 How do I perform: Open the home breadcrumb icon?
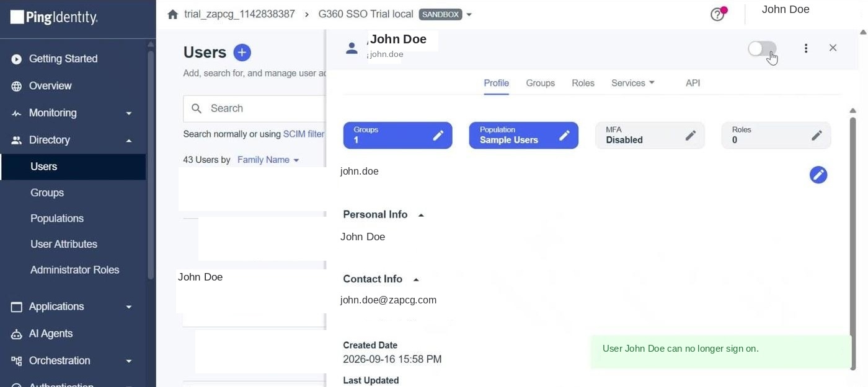[173, 14]
